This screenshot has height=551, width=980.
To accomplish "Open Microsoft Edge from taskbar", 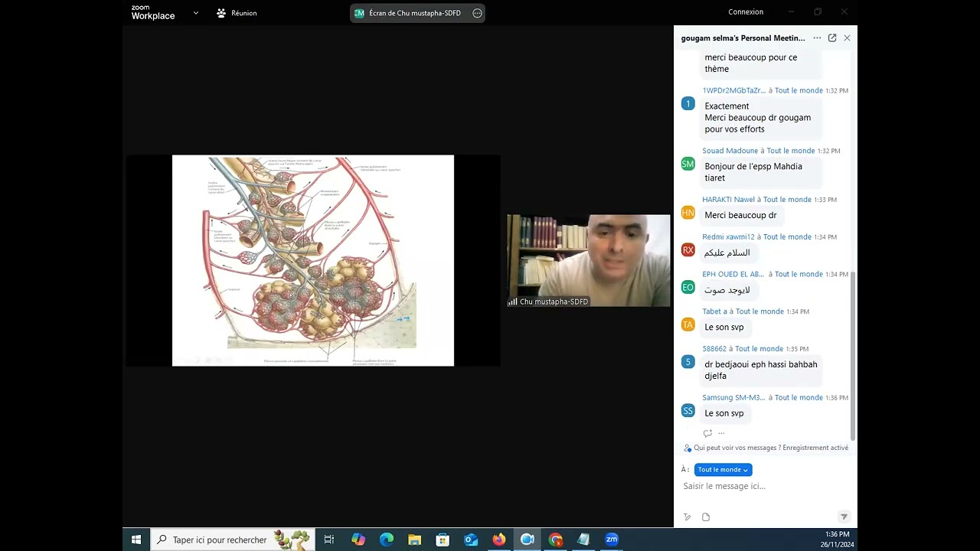I will click(387, 540).
